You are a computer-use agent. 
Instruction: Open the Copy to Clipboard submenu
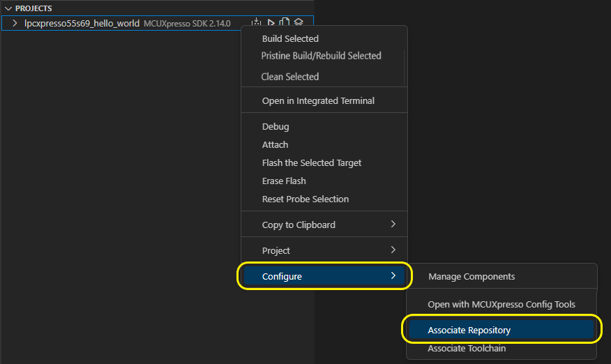(x=324, y=225)
